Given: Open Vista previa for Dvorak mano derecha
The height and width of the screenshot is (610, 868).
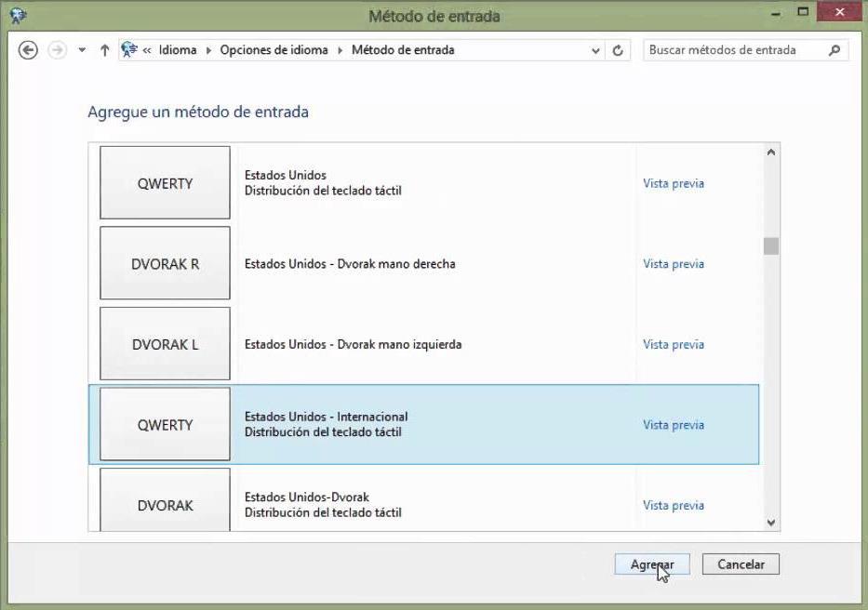Looking at the screenshot, I should [674, 264].
